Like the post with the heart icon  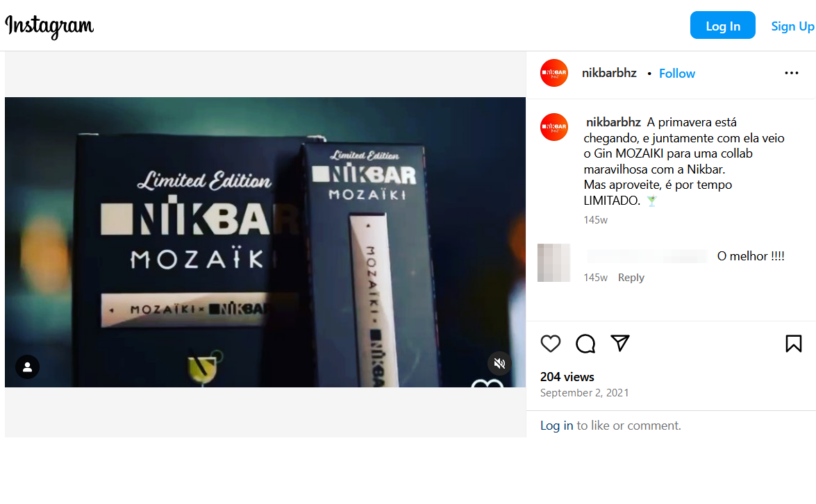tap(551, 344)
